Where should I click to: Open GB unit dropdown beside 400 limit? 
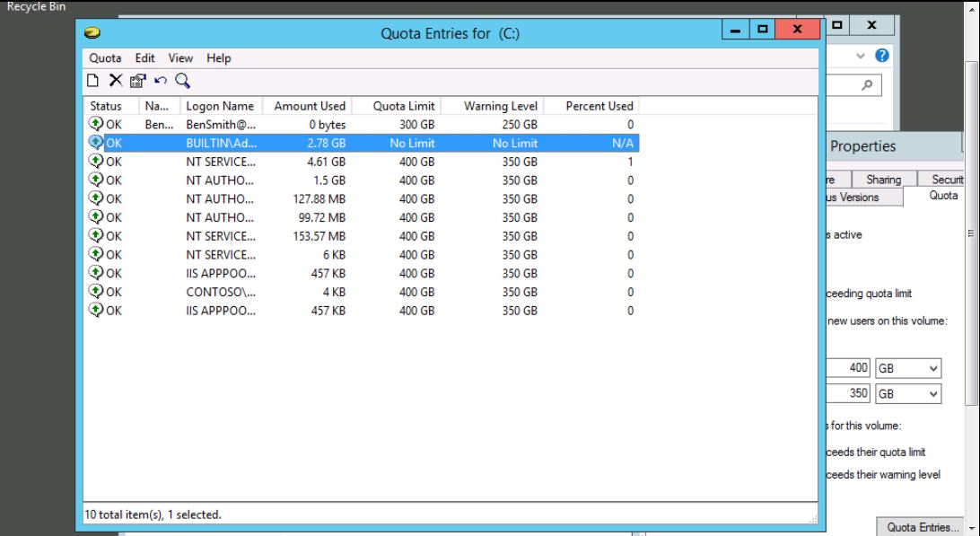tap(908, 368)
